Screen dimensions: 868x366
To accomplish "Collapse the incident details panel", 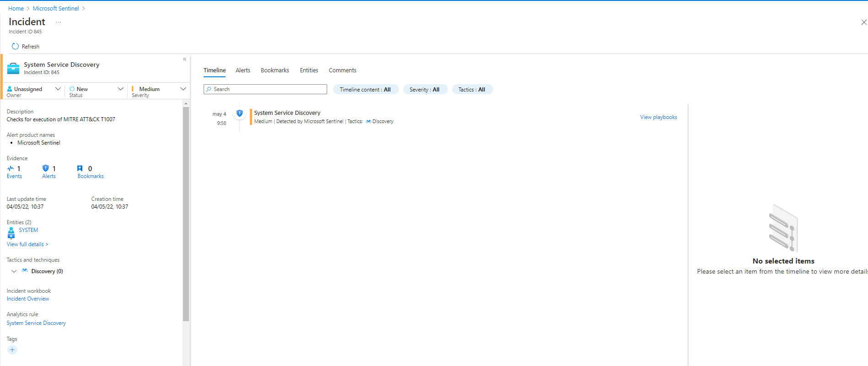I will [184, 59].
